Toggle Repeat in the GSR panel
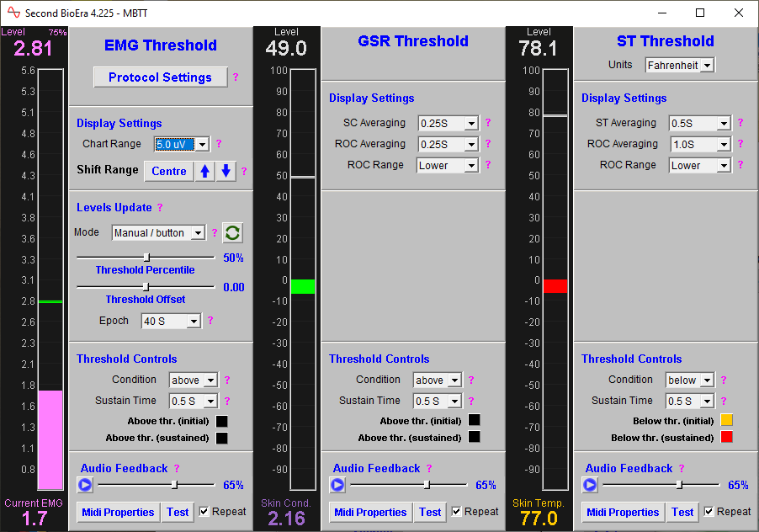Image resolution: width=759 pixels, height=532 pixels. (x=455, y=512)
